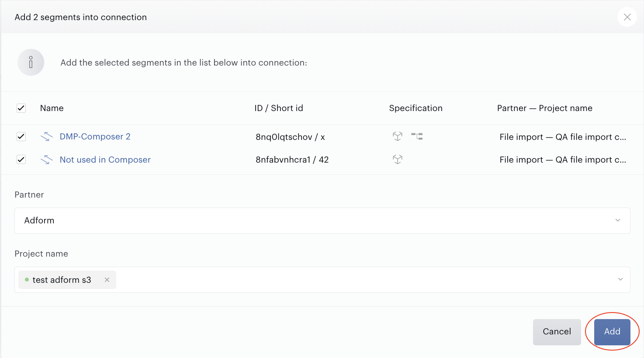Click hierarchy tree icon in DMP-Composer 2 row
The height and width of the screenshot is (358, 644).
[417, 136]
